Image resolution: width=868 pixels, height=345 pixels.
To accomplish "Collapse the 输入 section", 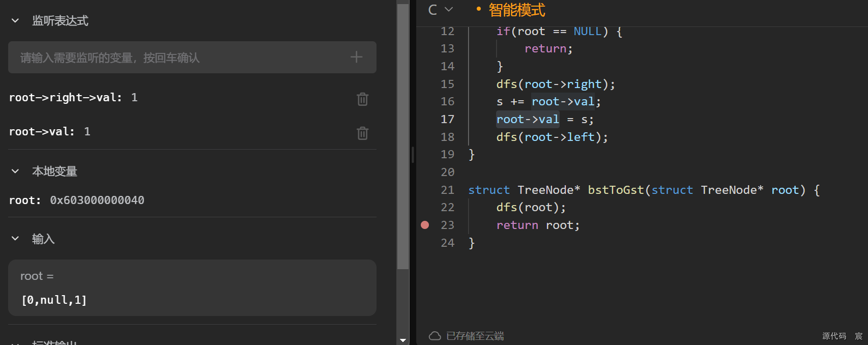I will [15, 239].
